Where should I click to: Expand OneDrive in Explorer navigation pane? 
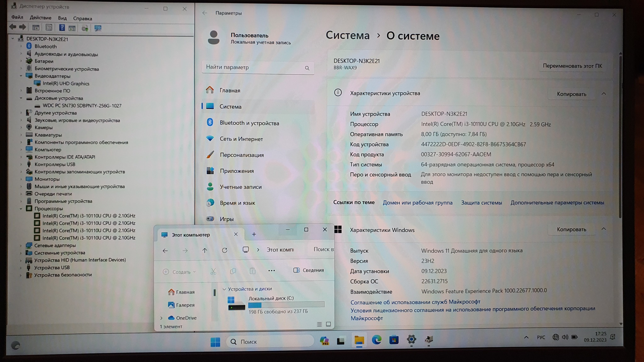click(162, 318)
